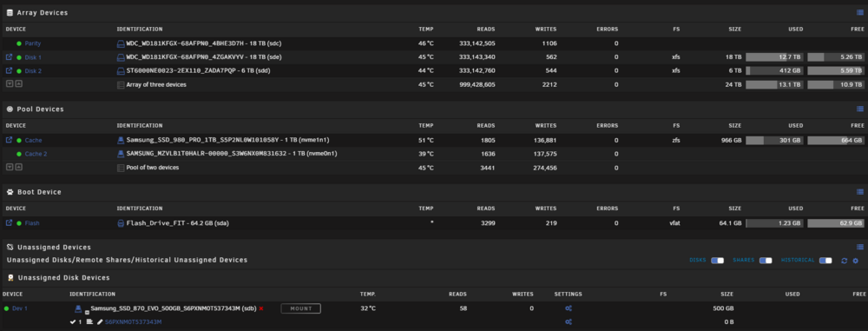Click the Unassigned Disk Devices heading
The width and height of the screenshot is (868, 331).
tap(63, 277)
